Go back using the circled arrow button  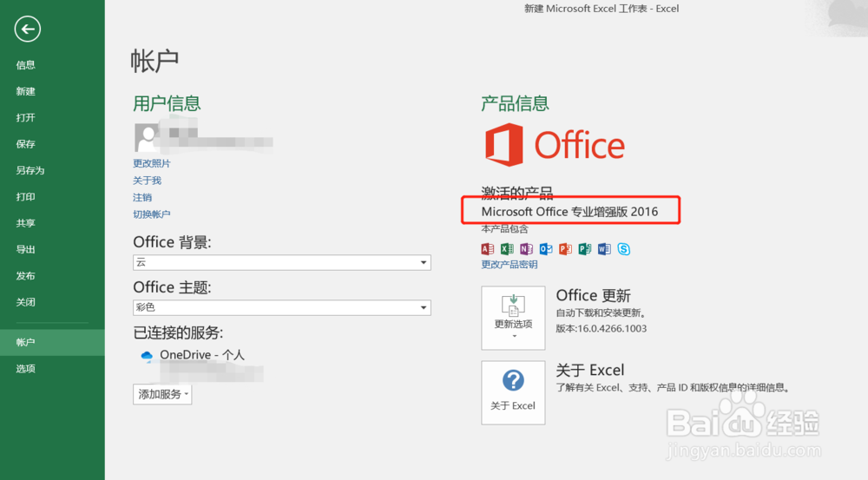(x=28, y=29)
